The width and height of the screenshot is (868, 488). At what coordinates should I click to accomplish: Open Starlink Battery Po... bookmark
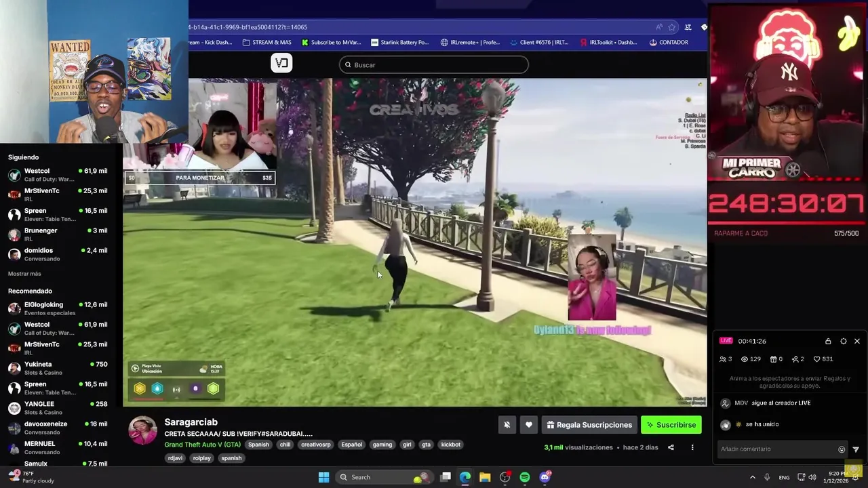tap(400, 42)
